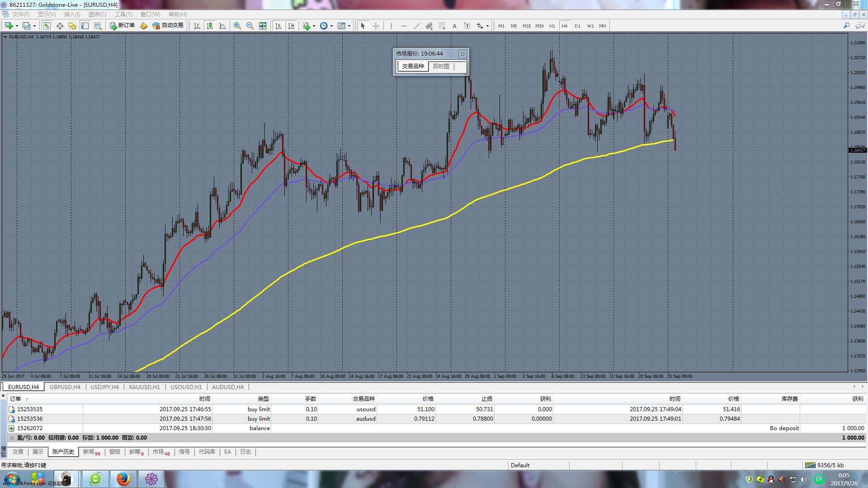Select the Fibonacci retracement tool
The image size is (868, 488).
[442, 26]
